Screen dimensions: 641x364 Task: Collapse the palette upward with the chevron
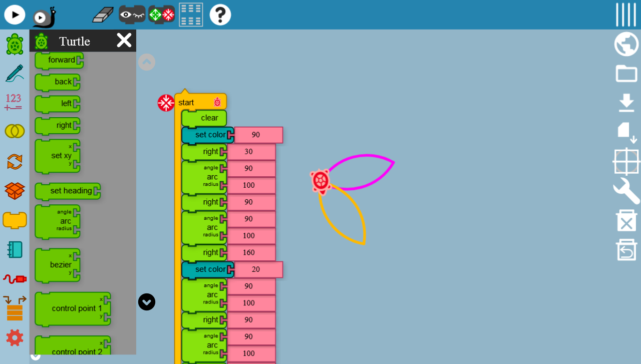(146, 62)
